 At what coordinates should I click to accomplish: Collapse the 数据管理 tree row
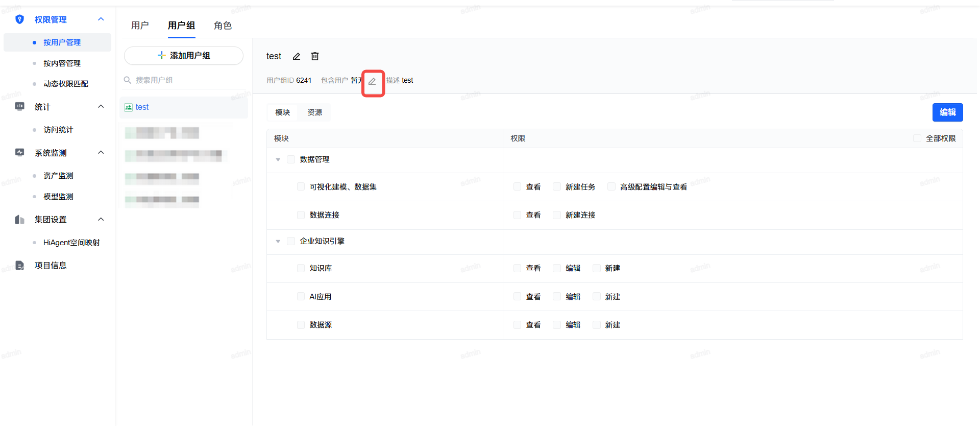[278, 160]
